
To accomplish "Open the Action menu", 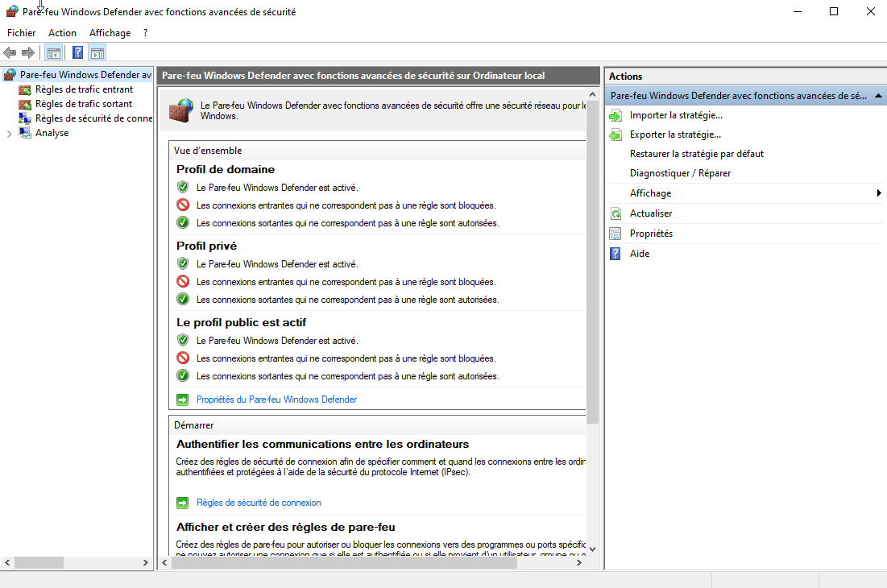I will click(62, 33).
